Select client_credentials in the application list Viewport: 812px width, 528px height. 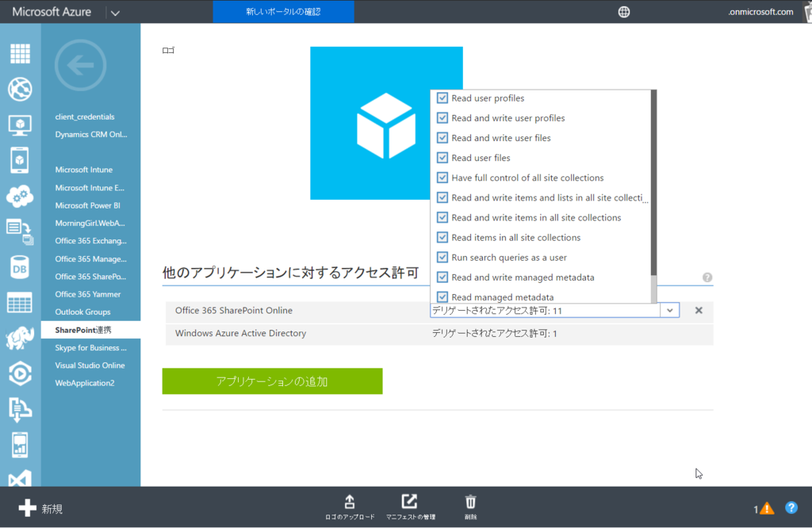[85, 117]
